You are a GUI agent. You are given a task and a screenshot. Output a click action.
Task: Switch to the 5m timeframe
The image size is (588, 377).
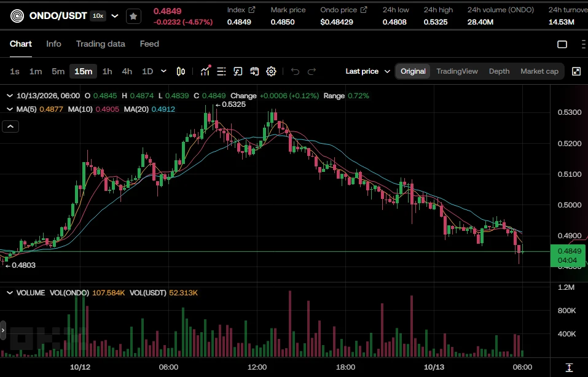click(x=58, y=71)
